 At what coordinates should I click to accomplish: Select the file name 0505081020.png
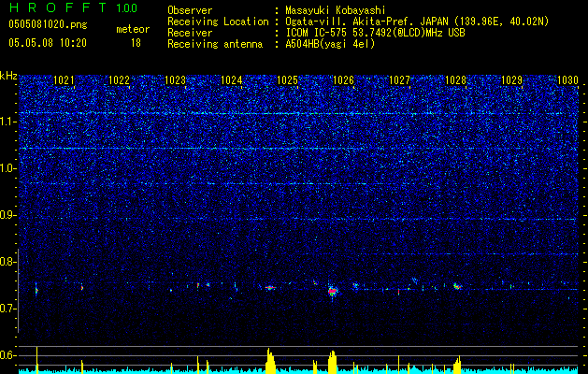tap(48, 24)
